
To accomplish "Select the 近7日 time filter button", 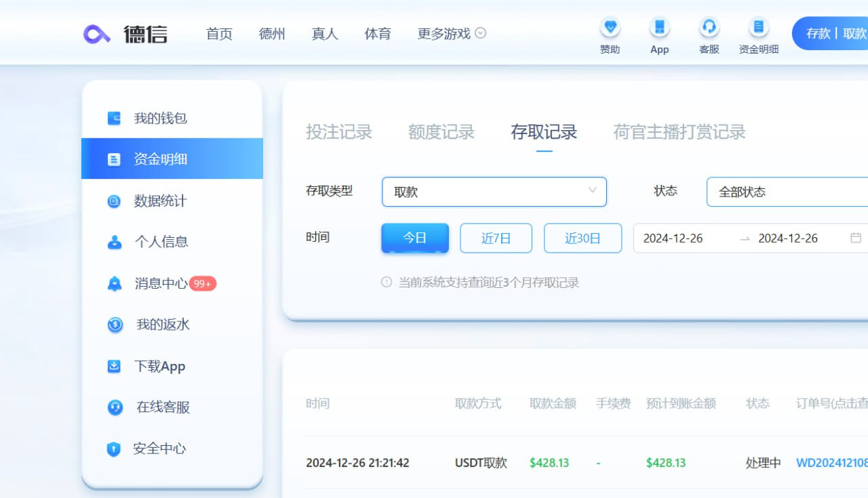I will pyautogui.click(x=496, y=238).
